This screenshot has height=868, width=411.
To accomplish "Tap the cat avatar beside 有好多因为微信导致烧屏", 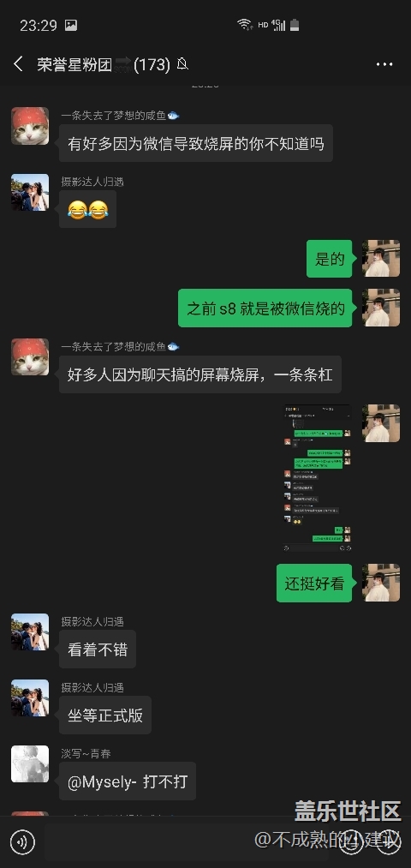I will coord(30,126).
